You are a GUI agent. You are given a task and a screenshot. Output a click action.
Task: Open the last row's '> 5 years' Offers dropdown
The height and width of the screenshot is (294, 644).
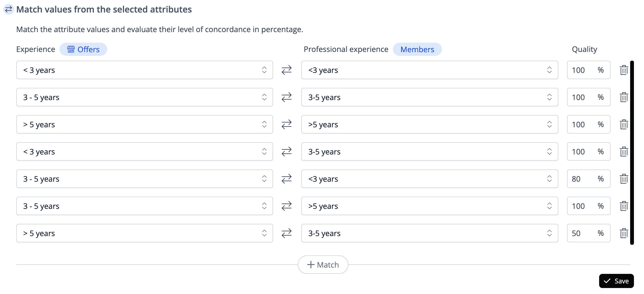(144, 233)
